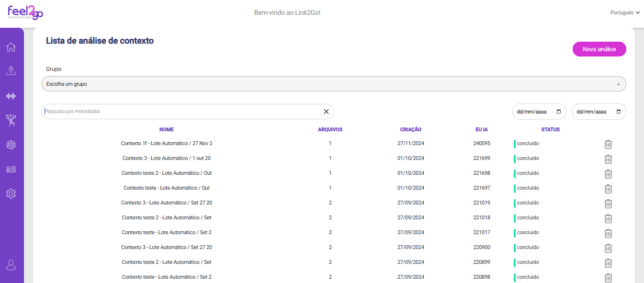This screenshot has height=283, width=644.
Task: Open the audio waveform section in sidebar
Action: (11, 96)
